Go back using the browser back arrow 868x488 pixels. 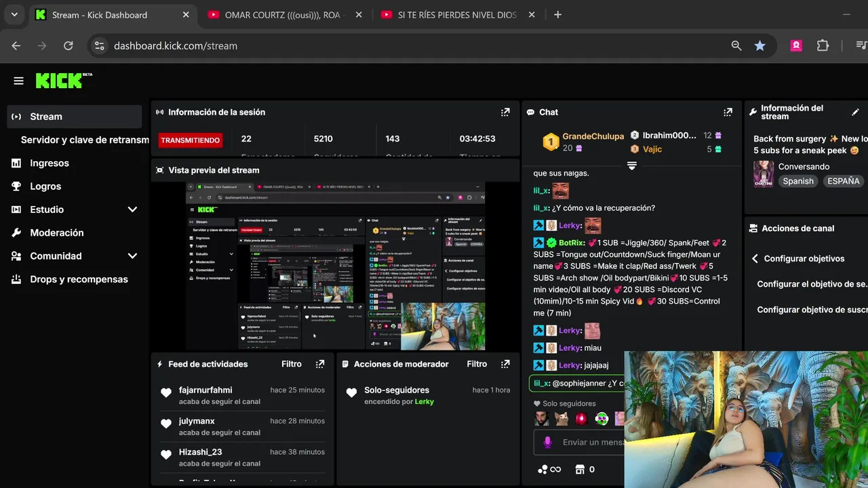click(x=16, y=45)
